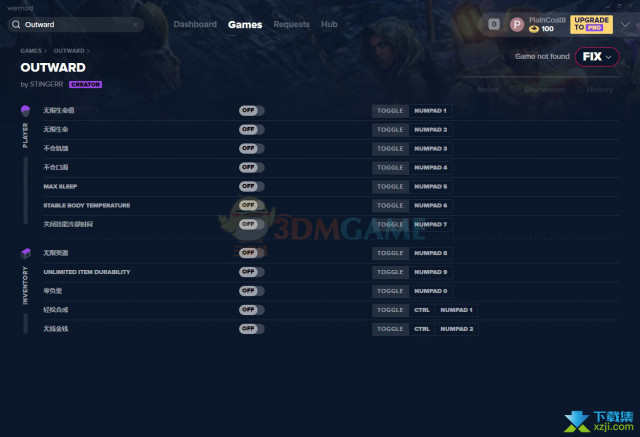Click TOGGLE button in the NUMPAD 4 row
This screenshot has width=640, height=437.
point(390,168)
